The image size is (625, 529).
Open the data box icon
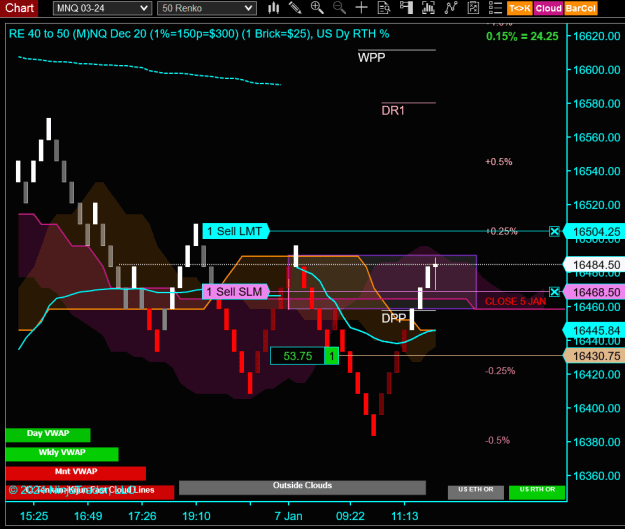pos(384,8)
